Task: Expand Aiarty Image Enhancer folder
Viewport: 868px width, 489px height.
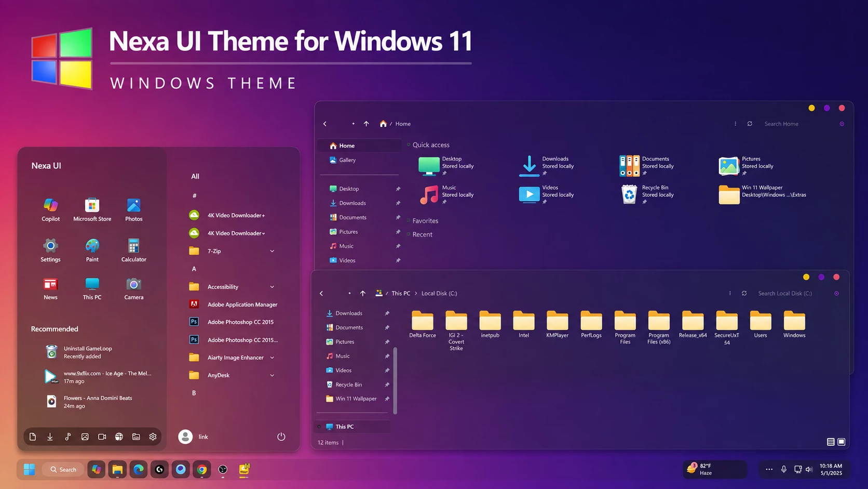Action: 272,358
